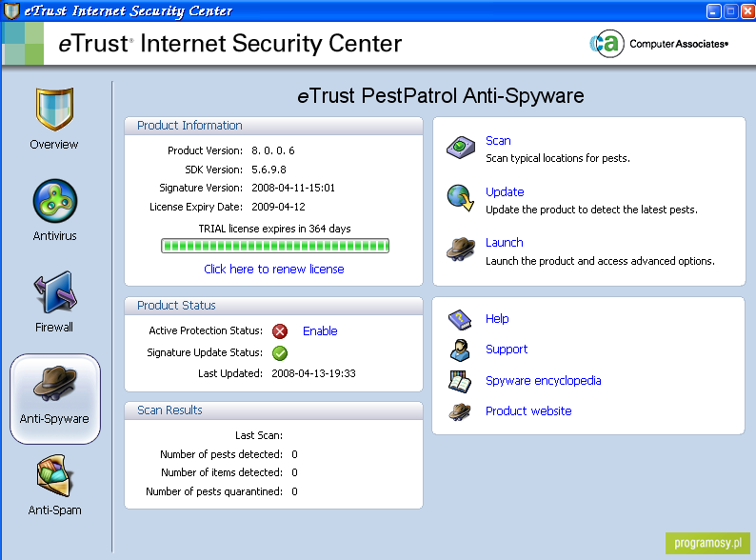Open the Spyware encyclopedia link
Viewport: 756px width, 560px height.
[544, 381]
